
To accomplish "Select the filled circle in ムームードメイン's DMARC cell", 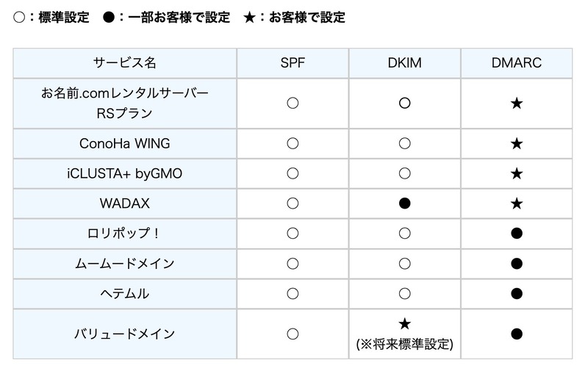I will tap(517, 264).
